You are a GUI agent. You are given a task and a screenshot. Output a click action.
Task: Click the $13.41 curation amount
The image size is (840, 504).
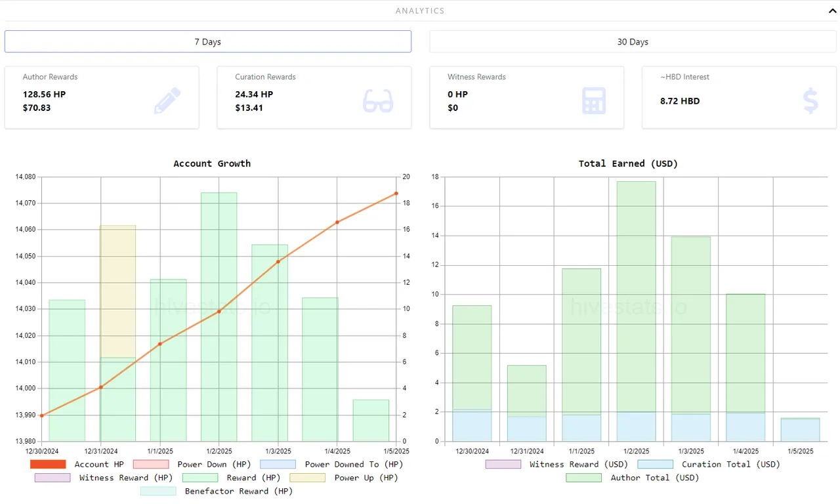pos(249,108)
